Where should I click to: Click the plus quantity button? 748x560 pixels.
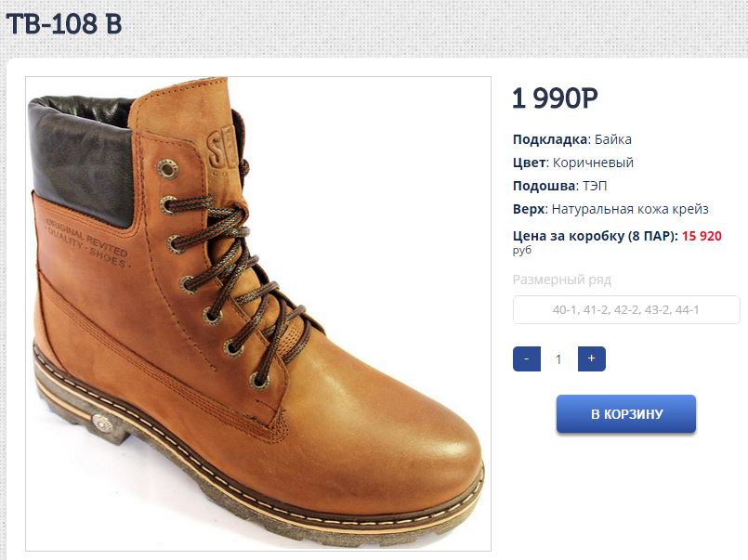click(592, 358)
